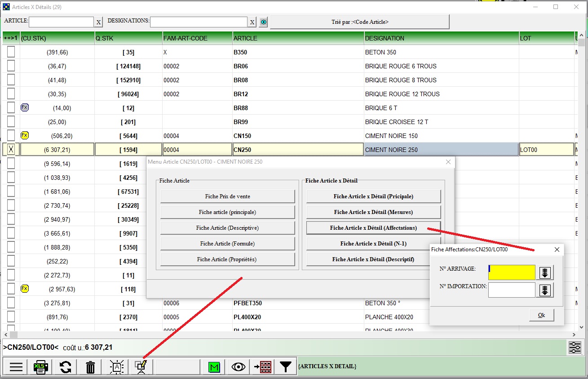588x379 pixels.
Task: Open Fiche Article (Descriptive)
Action: click(x=227, y=228)
